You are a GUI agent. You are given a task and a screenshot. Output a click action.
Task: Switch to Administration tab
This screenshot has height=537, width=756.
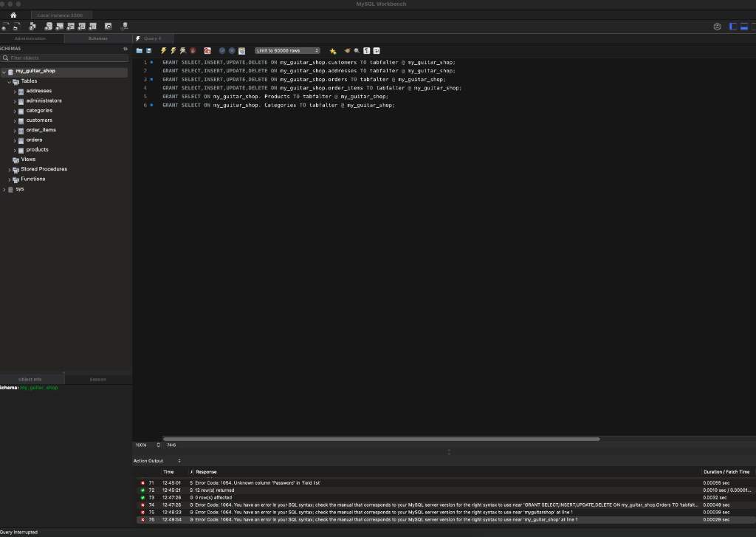tap(30, 38)
